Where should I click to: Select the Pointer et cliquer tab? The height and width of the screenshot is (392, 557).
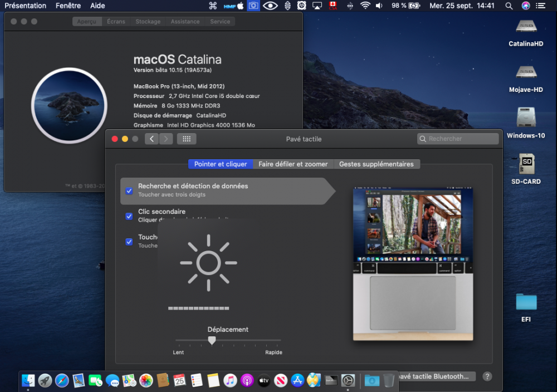pyautogui.click(x=220, y=164)
